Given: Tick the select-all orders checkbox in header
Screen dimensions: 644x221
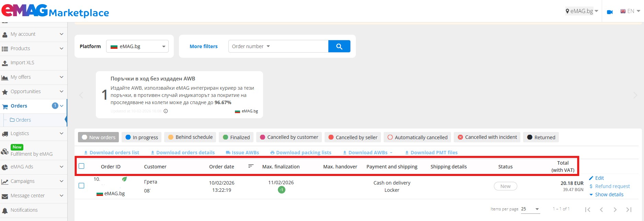Looking at the screenshot, I should click(81, 166).
